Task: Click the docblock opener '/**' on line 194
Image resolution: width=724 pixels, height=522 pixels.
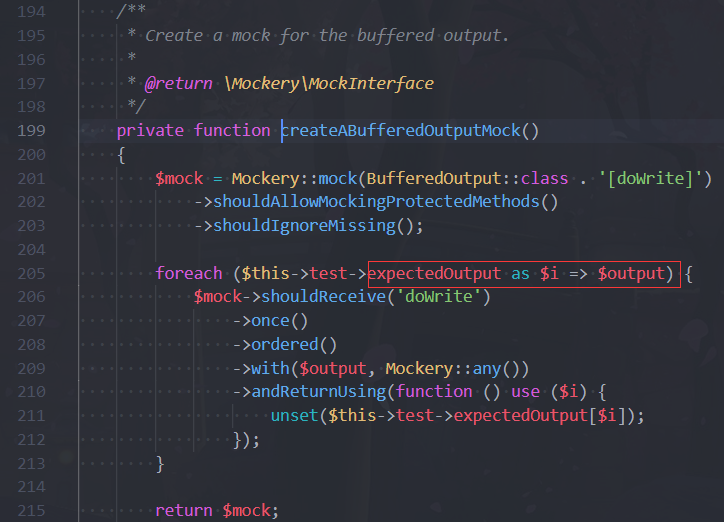Action: [x=131, y=11]
